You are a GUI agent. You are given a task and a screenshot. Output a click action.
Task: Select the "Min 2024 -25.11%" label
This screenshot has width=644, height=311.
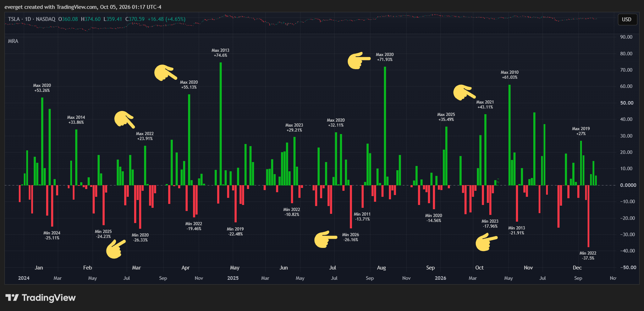tap(52, 235)
